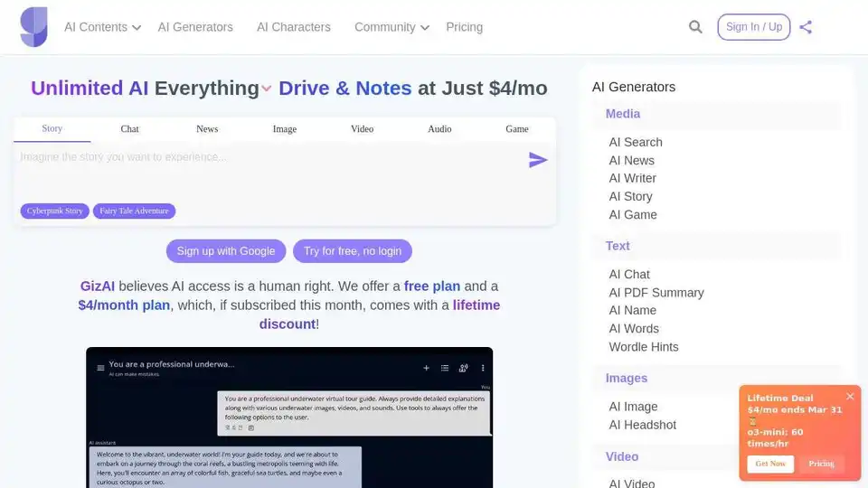The image size is (868, 488).
Task: Open the Pricing nav link
Action: click(x=465, y=27)
